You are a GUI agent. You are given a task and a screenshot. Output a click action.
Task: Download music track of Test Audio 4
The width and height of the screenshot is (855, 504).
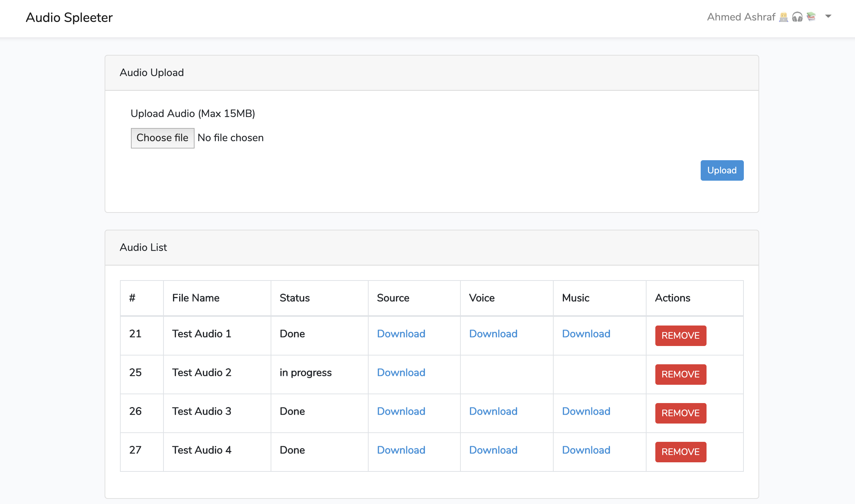point(586,450)
